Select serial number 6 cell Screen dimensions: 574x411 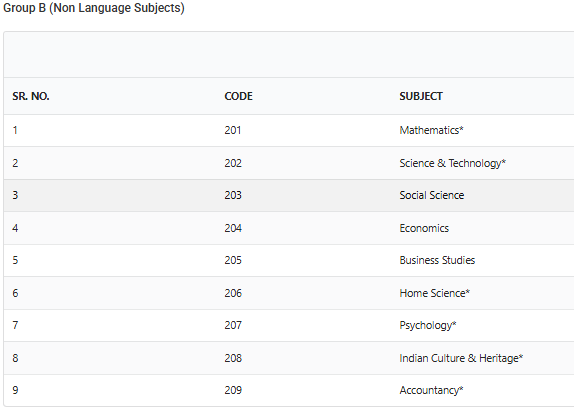click(x=15, y=293)
